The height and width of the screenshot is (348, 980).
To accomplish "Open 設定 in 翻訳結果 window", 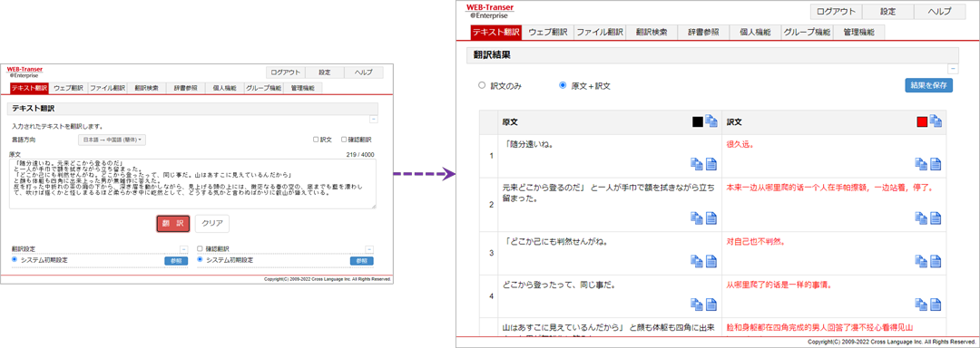I will tap(888, 12).
